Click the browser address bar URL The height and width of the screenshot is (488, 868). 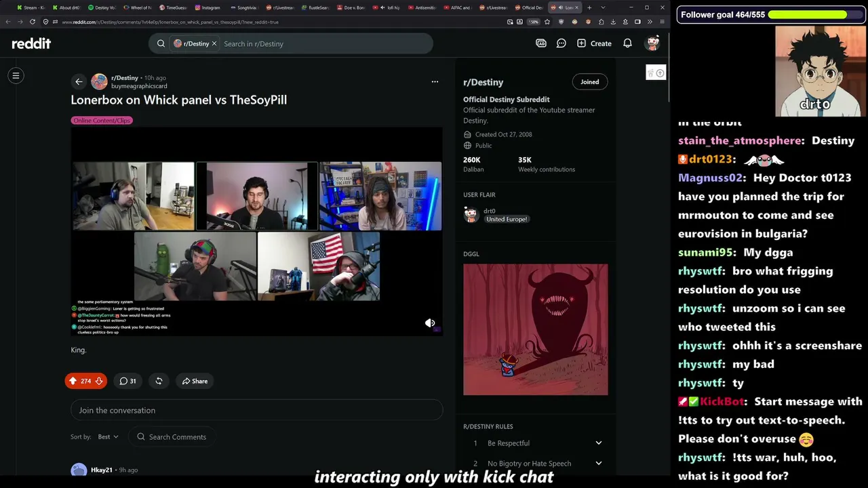[170, 22]
